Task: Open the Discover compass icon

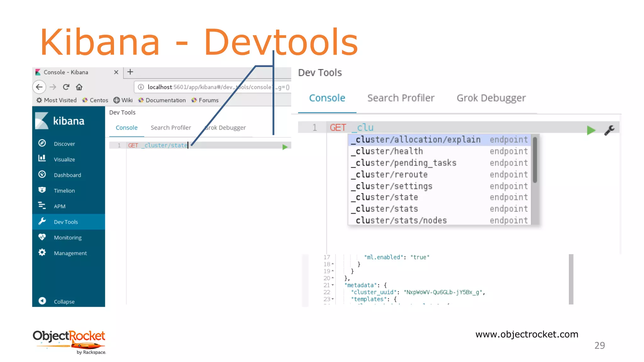Action: 42,143
